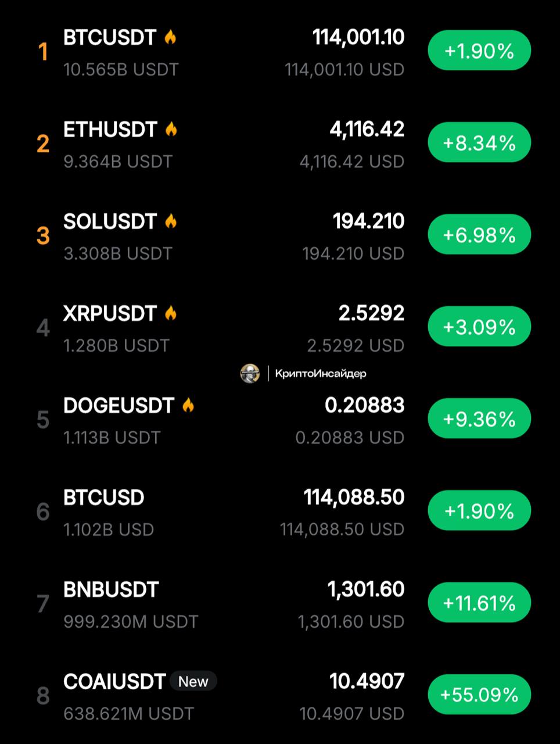Toggle the +8.34% change badge for ETHUSDT
The height and width of the screenshot is (744, 560).
[479, 143]
